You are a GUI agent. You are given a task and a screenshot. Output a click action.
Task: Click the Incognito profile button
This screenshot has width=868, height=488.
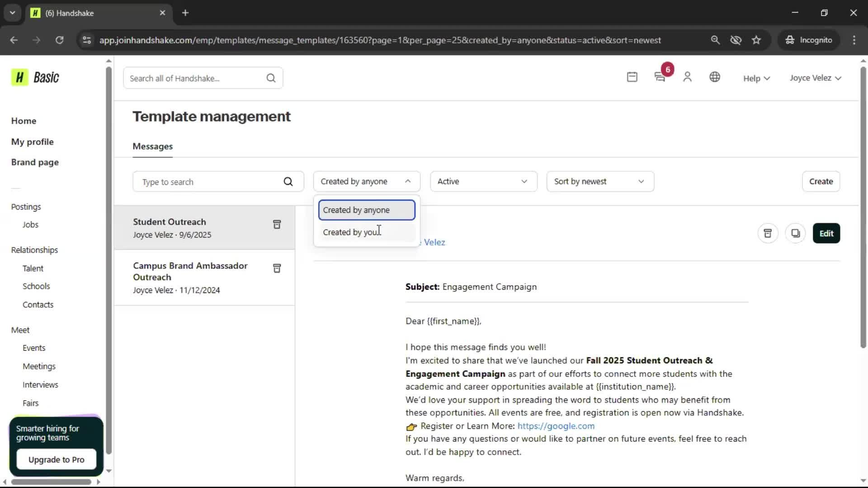click(x=809, y=40)
